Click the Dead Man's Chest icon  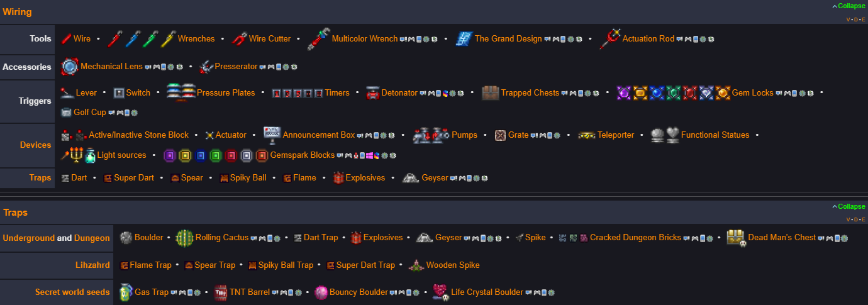pos(736,238)
